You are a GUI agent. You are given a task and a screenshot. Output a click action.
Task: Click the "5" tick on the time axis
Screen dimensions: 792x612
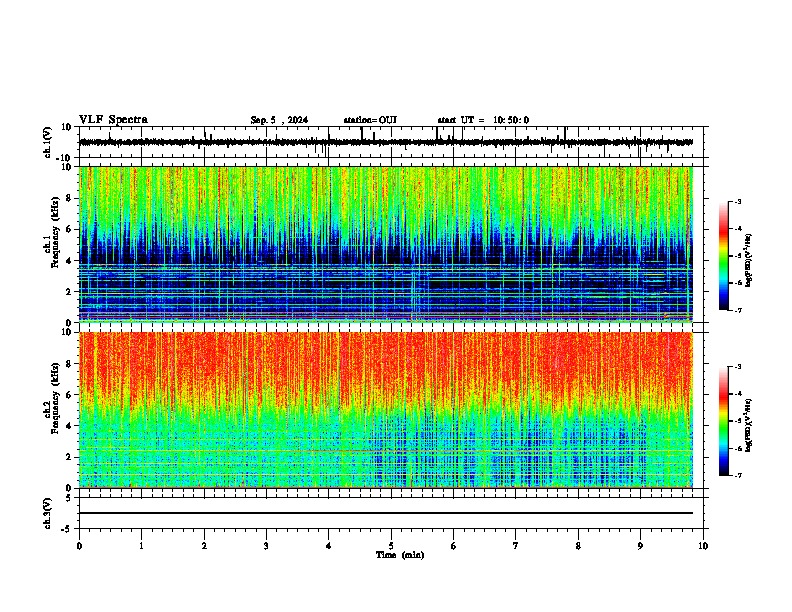coord(391,546)
